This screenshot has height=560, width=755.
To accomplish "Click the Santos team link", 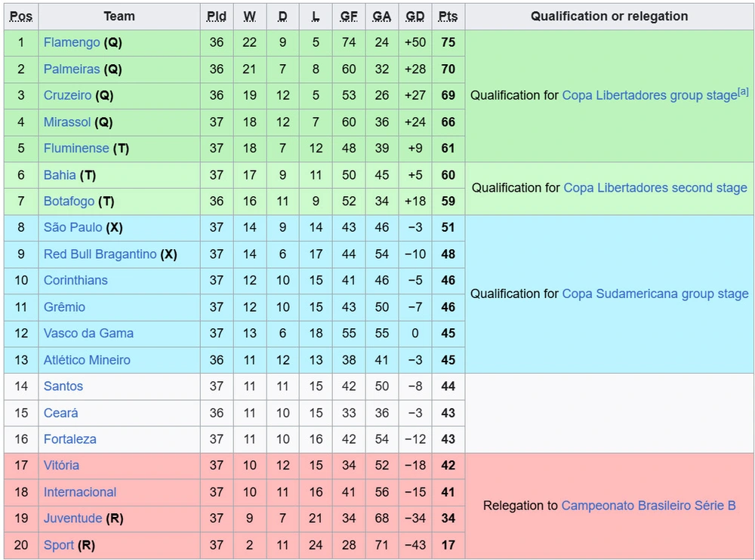I will click(x=63, y=386).
